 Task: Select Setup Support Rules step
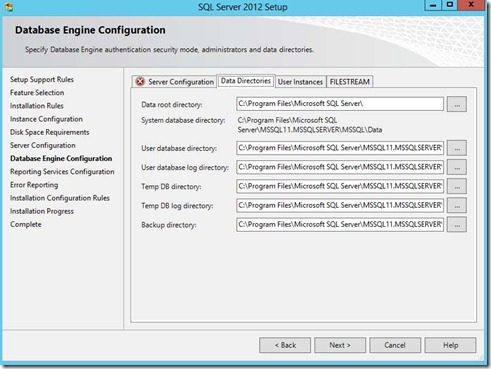click(42, 79)
